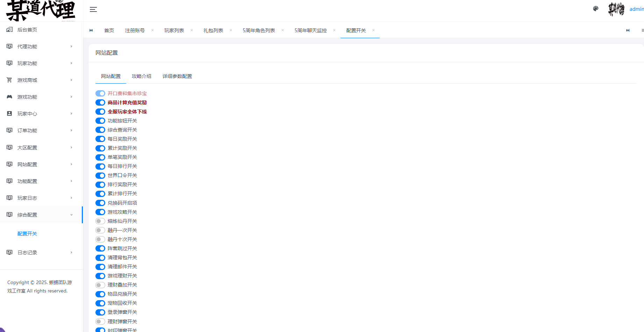
Task: Open the 玩家列表 page tab
Action: 174,30
